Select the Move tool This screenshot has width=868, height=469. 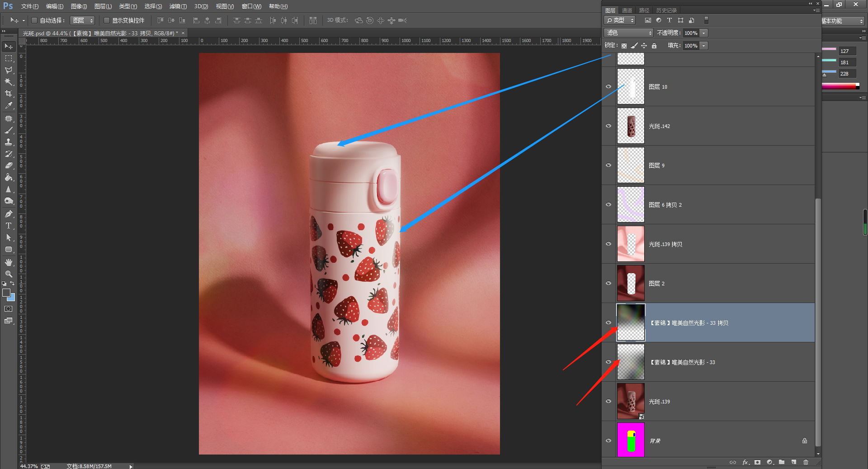(x=8, y=46)
